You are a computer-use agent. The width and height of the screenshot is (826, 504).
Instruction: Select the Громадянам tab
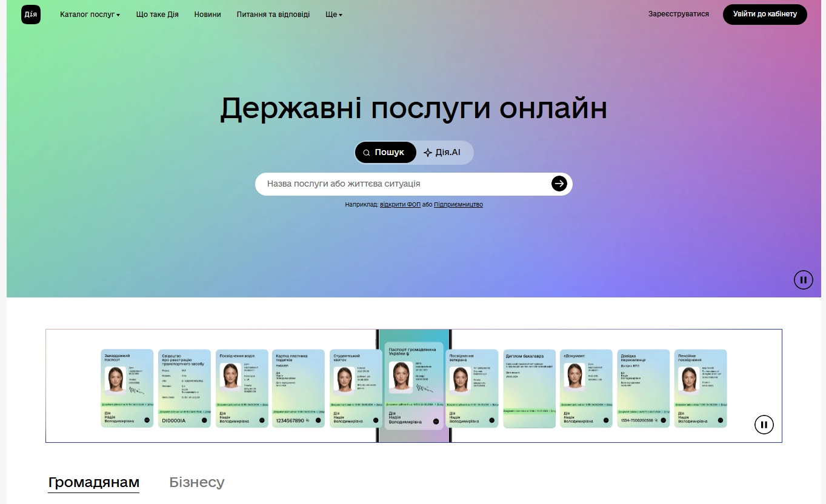coord(94,483)
